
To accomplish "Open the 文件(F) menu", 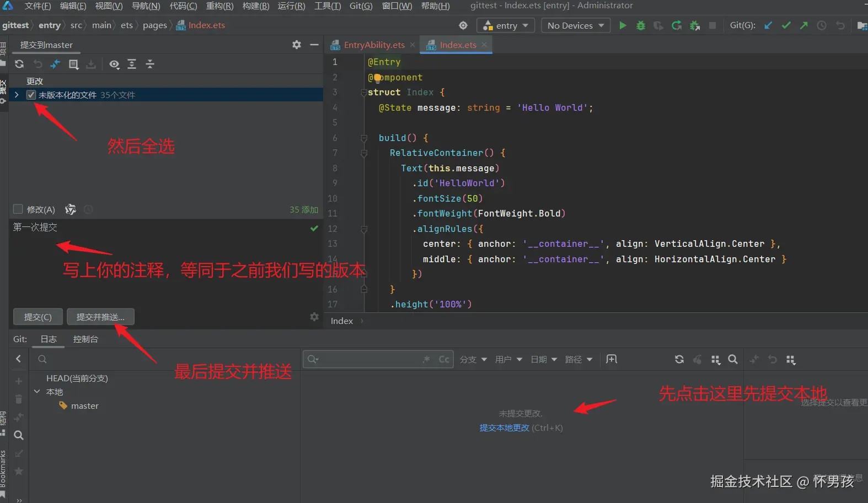I will pos(37,6).
